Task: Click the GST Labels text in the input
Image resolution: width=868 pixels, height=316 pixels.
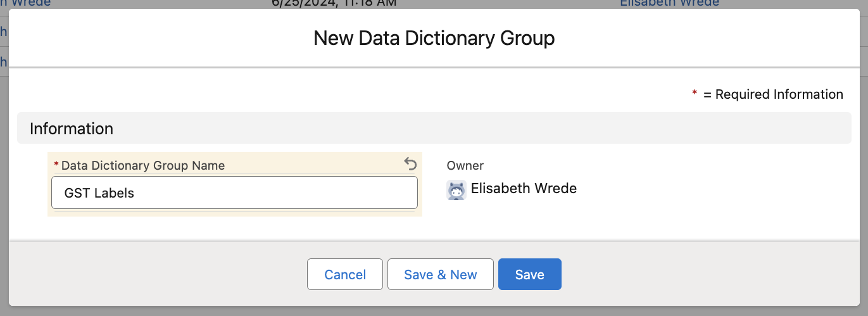Action: [x=99, y=193]
